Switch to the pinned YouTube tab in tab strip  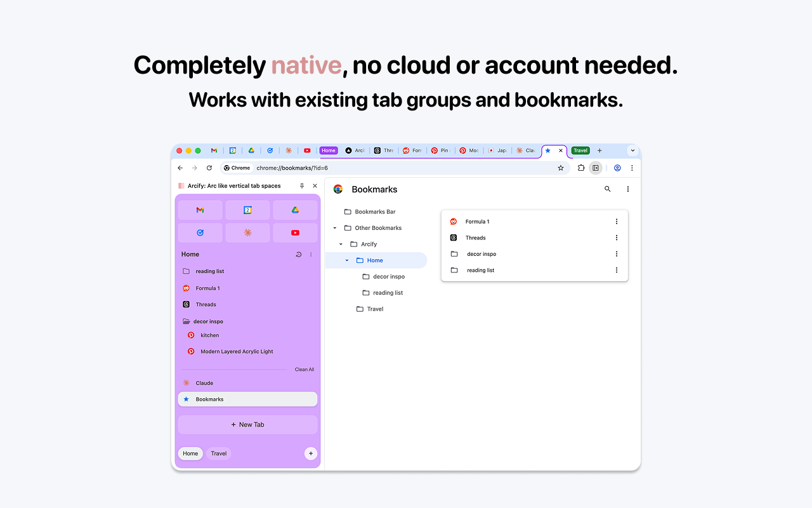click(307, 150)
